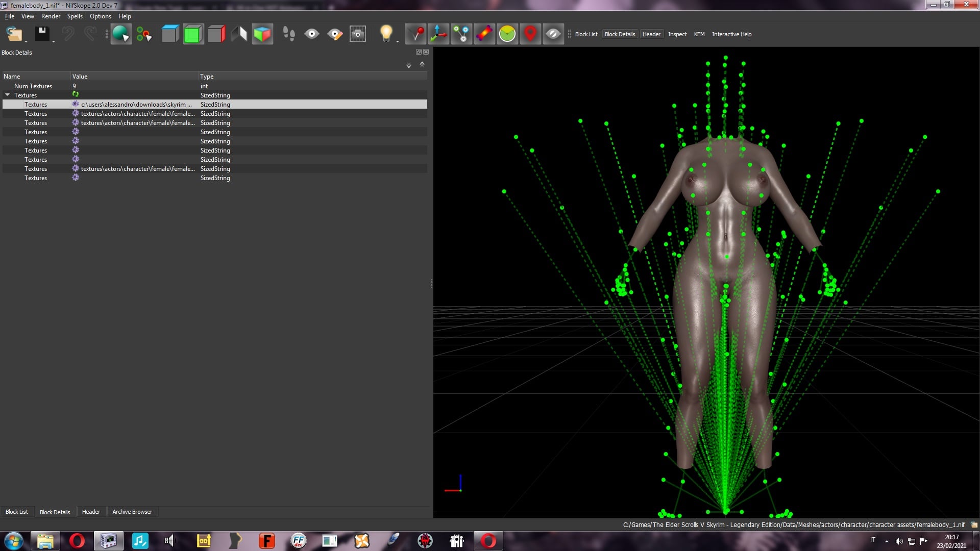Select the c:\users\alessandro texture path value
This screenshot has height=551, width=980.
click(136, 105)
